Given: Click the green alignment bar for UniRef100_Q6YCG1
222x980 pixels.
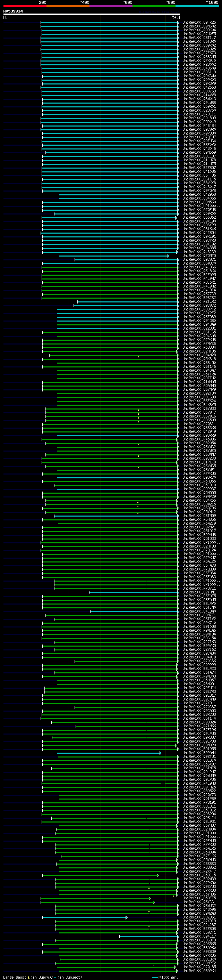Looking at the screenshot, I should (x=98, y=903).
